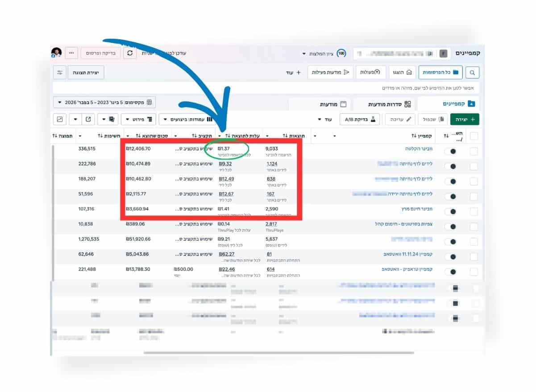Image resolution: width=536 pixels, height=392 pixels.
Task: Click the A/B test flask button
Action: (360, 120)
